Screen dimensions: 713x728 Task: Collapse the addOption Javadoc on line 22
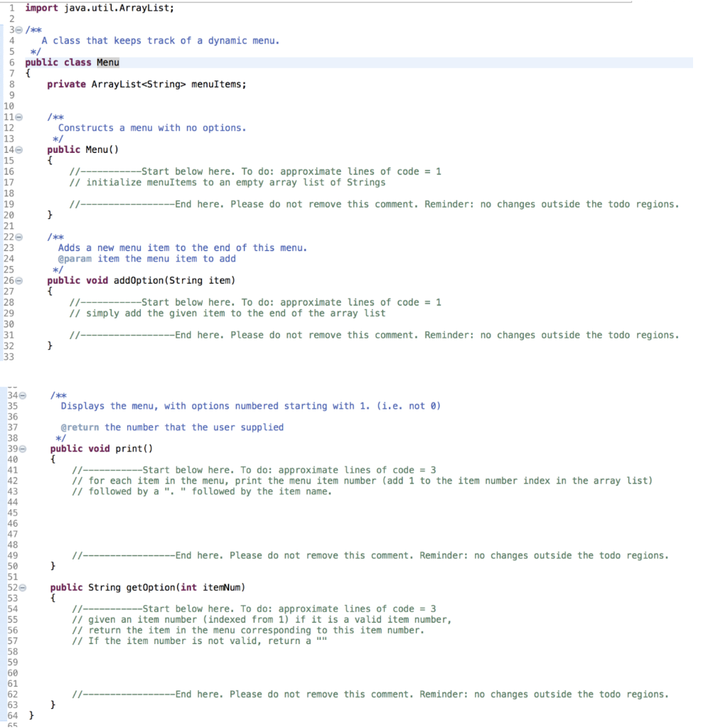(x=21, y=236)
